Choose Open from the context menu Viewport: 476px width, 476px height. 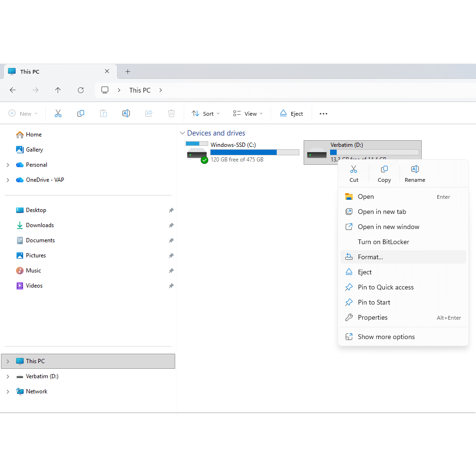(403, 197)
